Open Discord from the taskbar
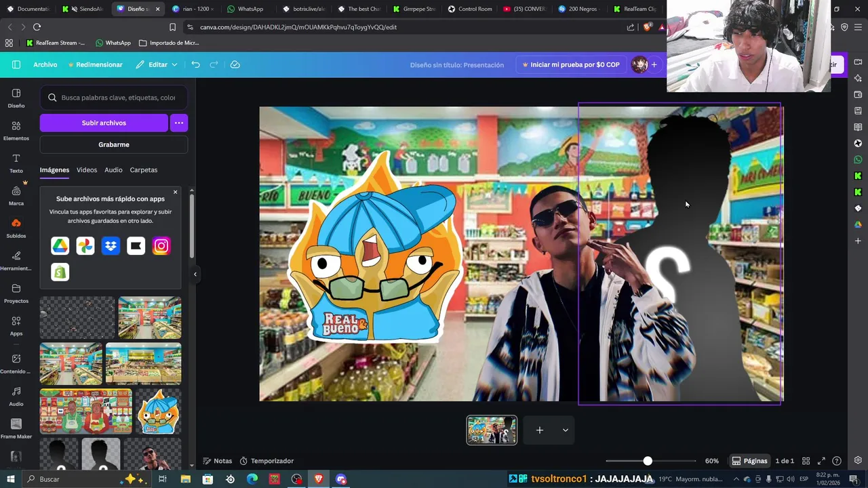This screenshot has width=868, height=488. tap(341, 479)
